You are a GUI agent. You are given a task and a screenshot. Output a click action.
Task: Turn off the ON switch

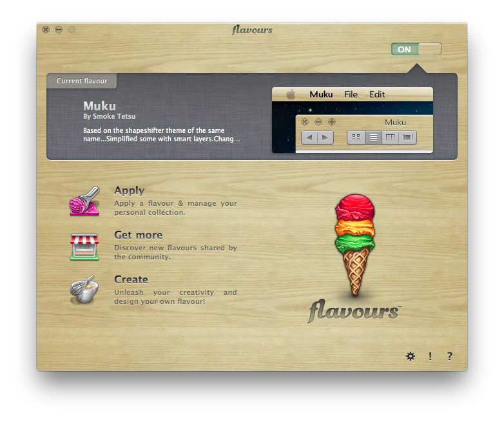(x=416, y=50)
